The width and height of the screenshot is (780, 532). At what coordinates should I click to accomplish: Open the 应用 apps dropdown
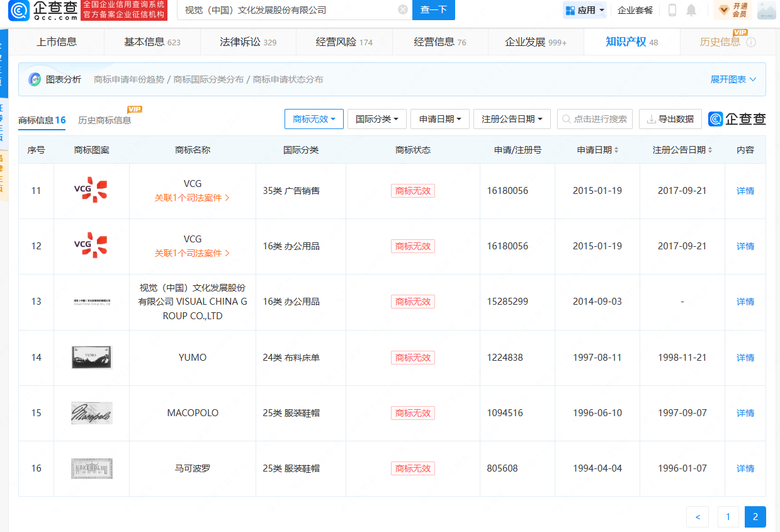[x=585, y=10]
